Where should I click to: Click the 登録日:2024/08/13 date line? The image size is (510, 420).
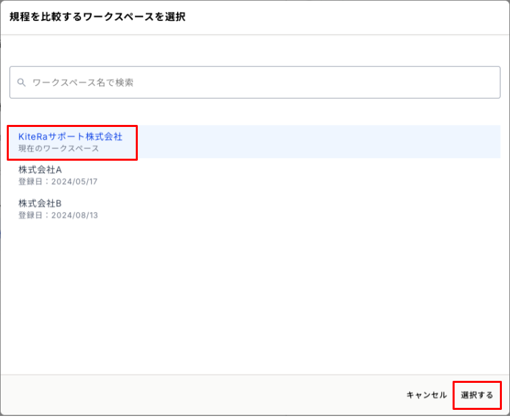[x=58, y=215]
